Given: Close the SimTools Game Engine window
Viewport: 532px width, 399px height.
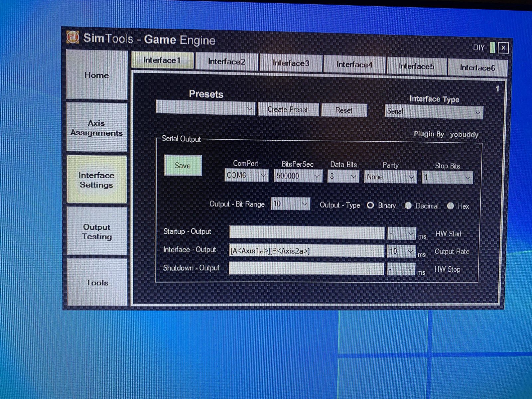Looking at the screenshot, I should tap(503, 48).
